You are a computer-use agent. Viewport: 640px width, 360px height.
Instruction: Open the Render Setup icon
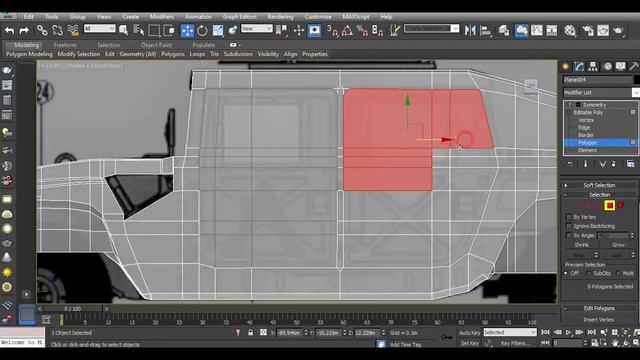click(x=588, y=30)
